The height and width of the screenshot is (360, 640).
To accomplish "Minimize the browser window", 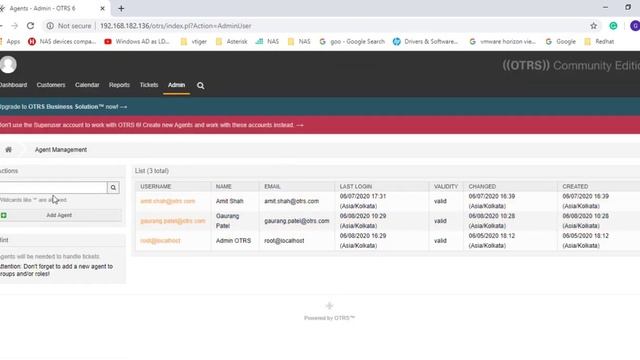I will click(605, 8).
